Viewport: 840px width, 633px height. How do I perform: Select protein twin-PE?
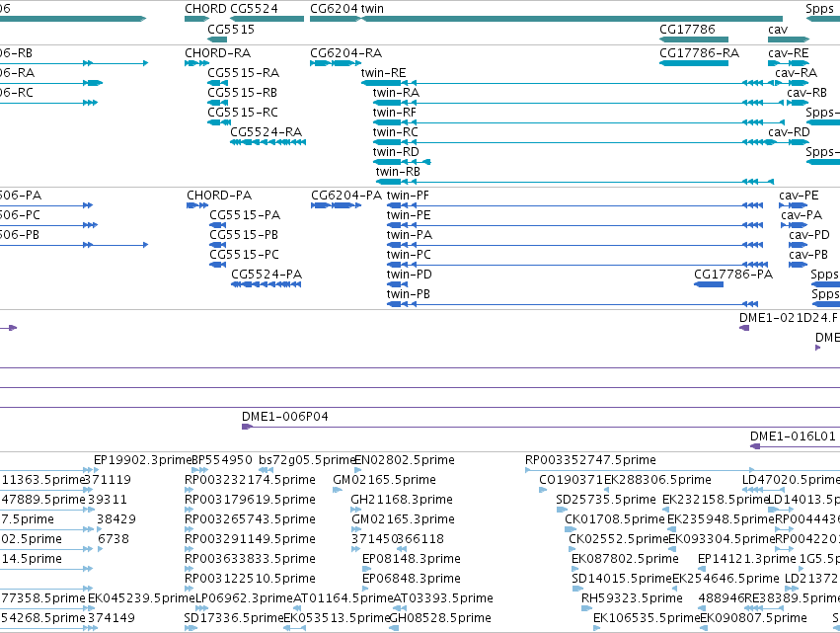tap(409, 215)
